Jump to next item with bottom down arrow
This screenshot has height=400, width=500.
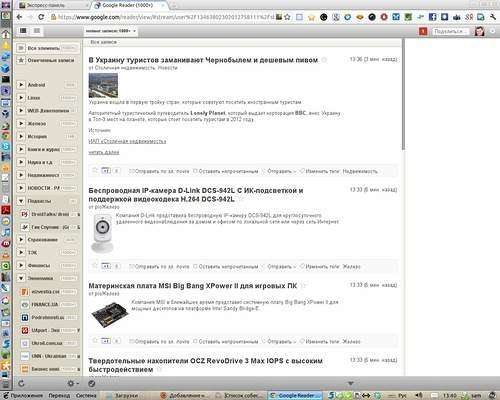[x=351, y=384]
